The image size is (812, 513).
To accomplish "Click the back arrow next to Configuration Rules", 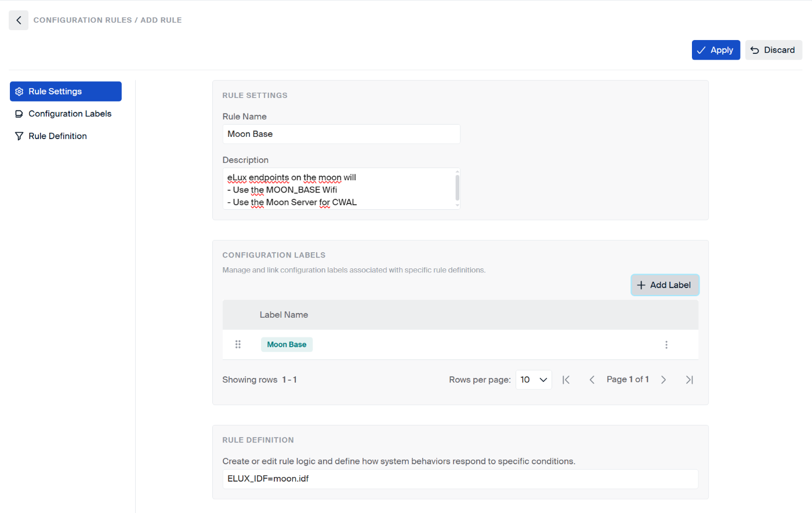I will (19, 20).
